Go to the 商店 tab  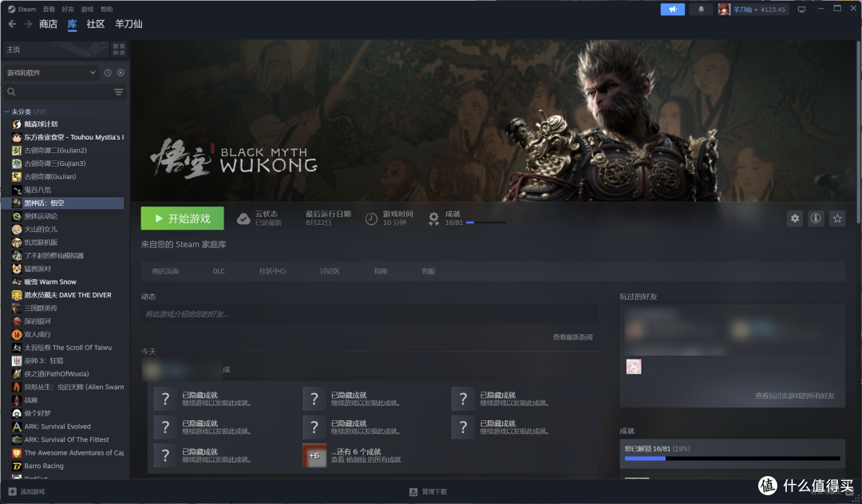coord(49,24)
